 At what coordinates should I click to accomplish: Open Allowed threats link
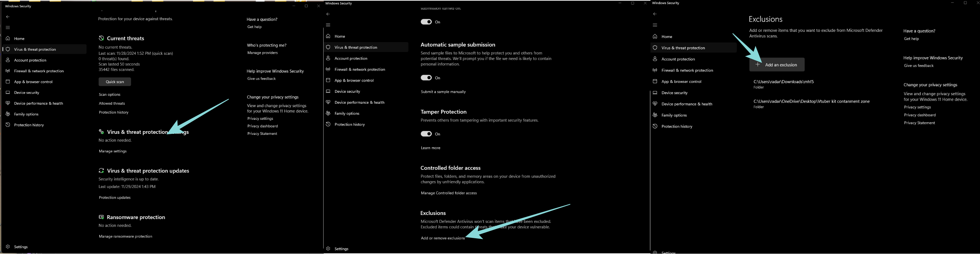112,103
